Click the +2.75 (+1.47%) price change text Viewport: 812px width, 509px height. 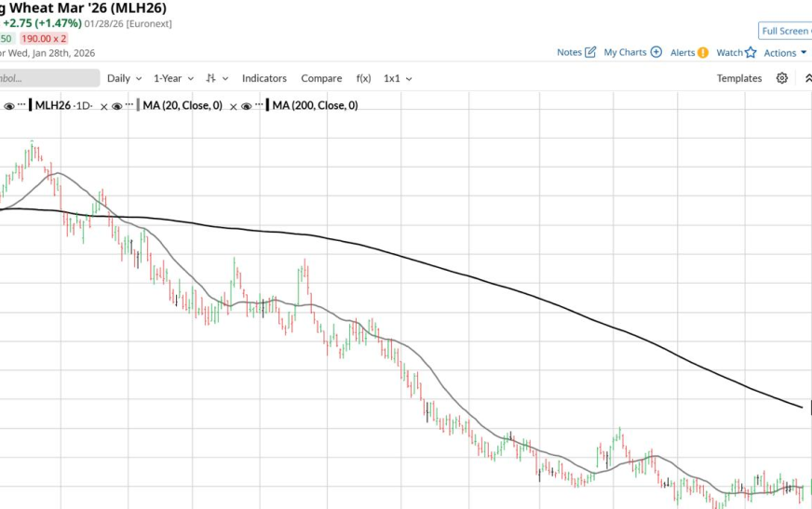click(42, 23)
